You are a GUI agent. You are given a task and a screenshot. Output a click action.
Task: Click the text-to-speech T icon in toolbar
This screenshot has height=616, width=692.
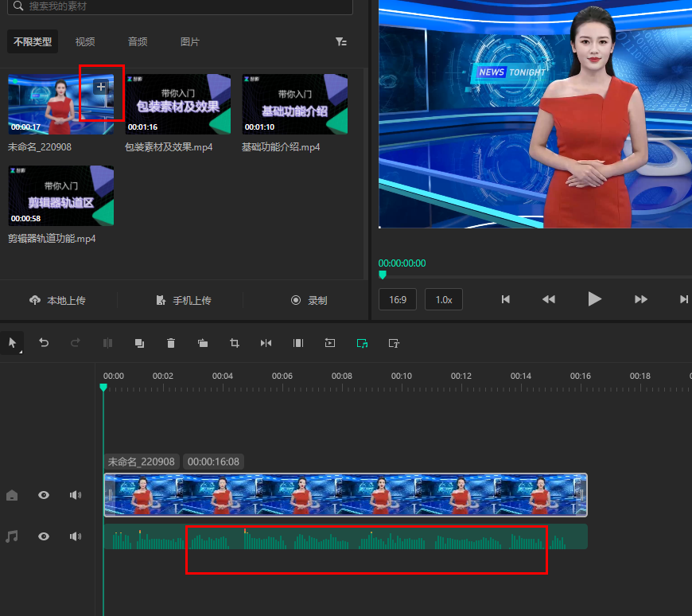tap(394, 343)
